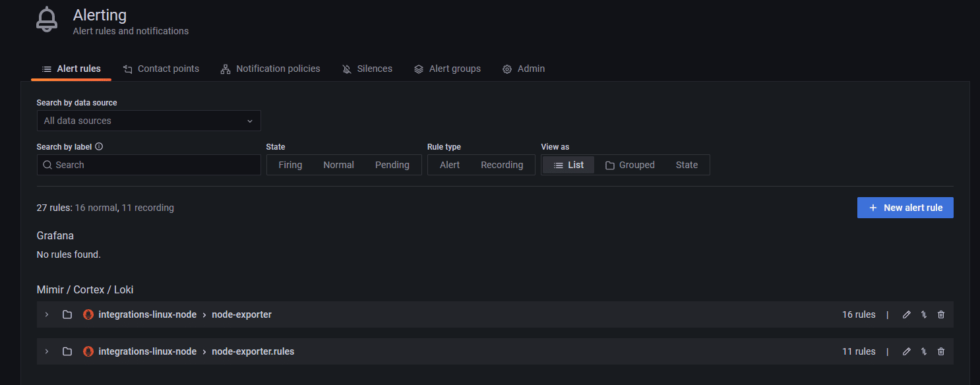Screen dimensions: 980x385
Task: Click the '27 rules' summary text
Action: coord(54,208)
